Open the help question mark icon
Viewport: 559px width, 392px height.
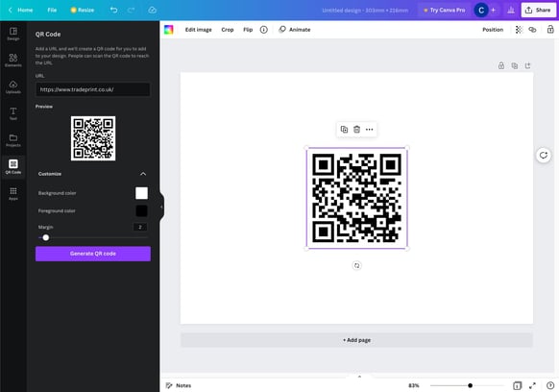click(550, 385)
